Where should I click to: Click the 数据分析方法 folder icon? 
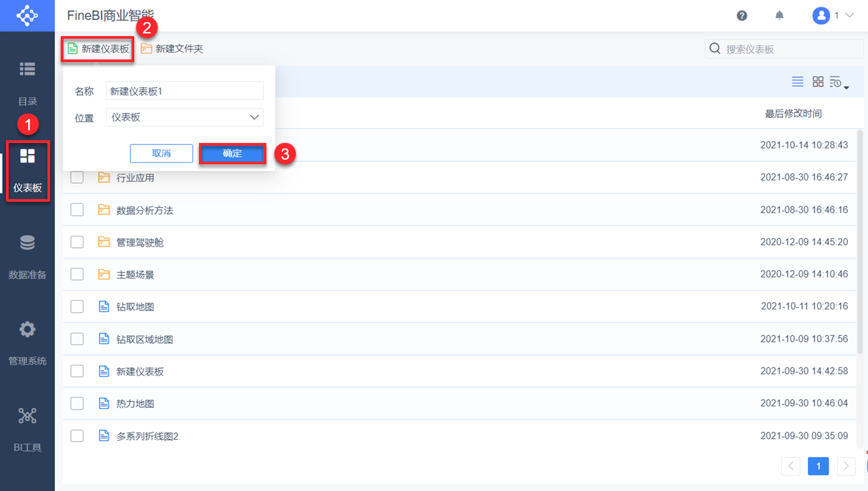103,210
